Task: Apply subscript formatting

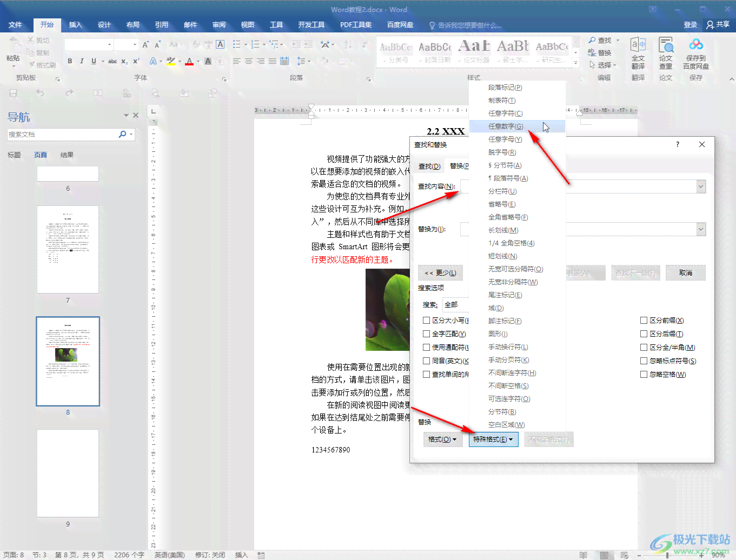Action: [x=124, y=61]
